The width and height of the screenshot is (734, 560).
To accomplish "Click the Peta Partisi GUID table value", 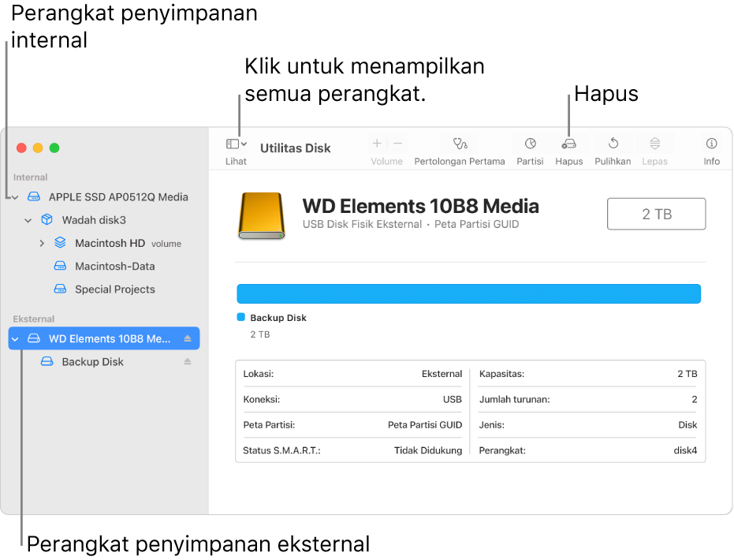I will click(425, 425).
